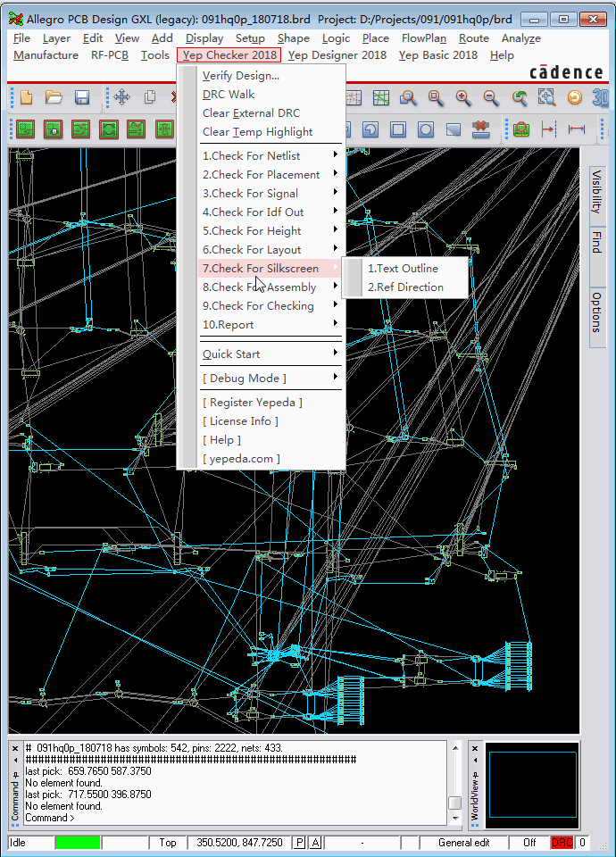This screenshot has height=857, width=616.
Task: Expand 3.Check For Signal submenu
Action: (271, 193)
